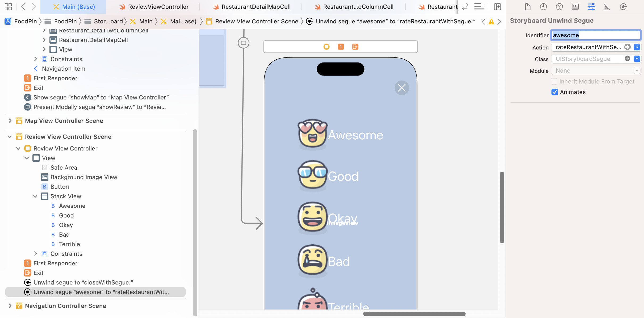Toggle the Animates checkbox
The width and height of the screenshot is (644, 318).
pos(555,92)
